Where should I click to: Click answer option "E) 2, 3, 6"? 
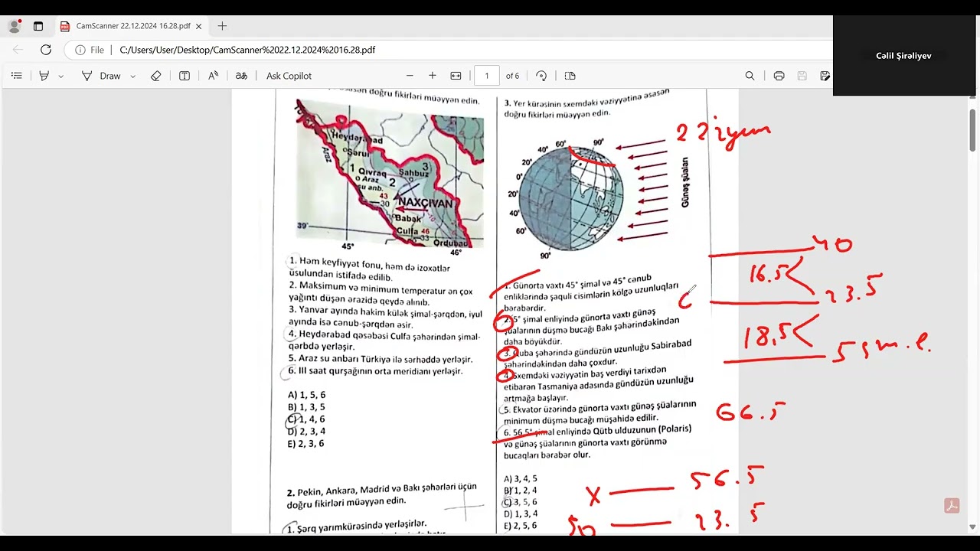(307, 444)
